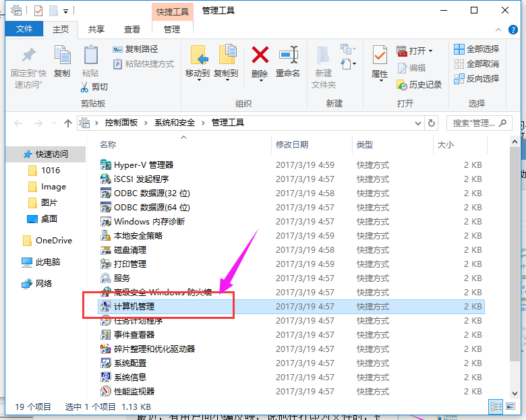Click Select All button
Image resolution: width=526 pixels, height=420 pixels.
click(x=477, y=49)
